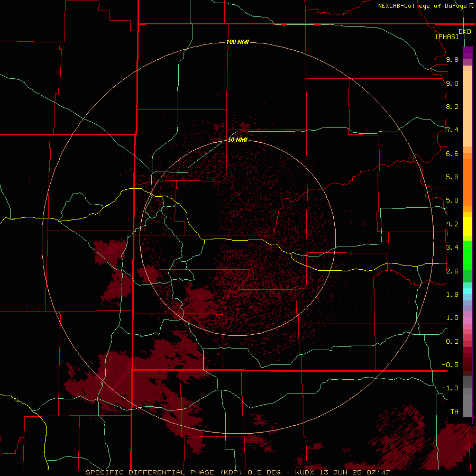This screenshot has height=476, width=476.
Task: Click the 1.8 scale value
Action: pyautogui.click(x=452, y=295)
